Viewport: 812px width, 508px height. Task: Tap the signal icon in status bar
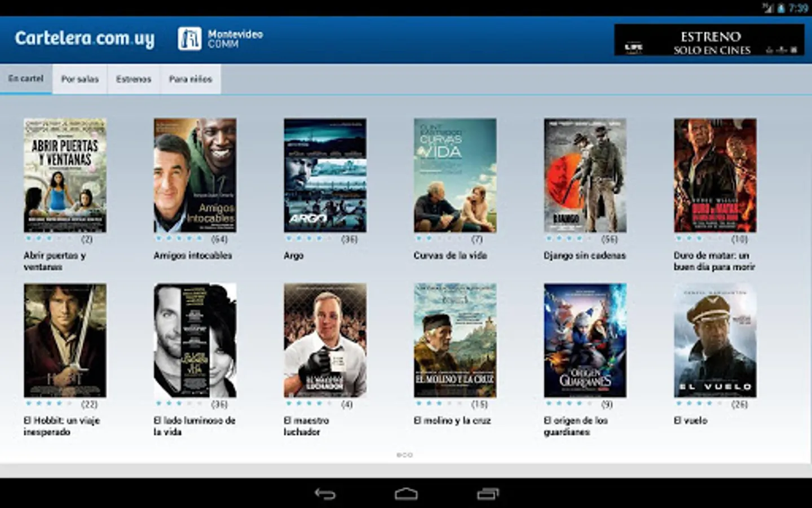[768, 8]
